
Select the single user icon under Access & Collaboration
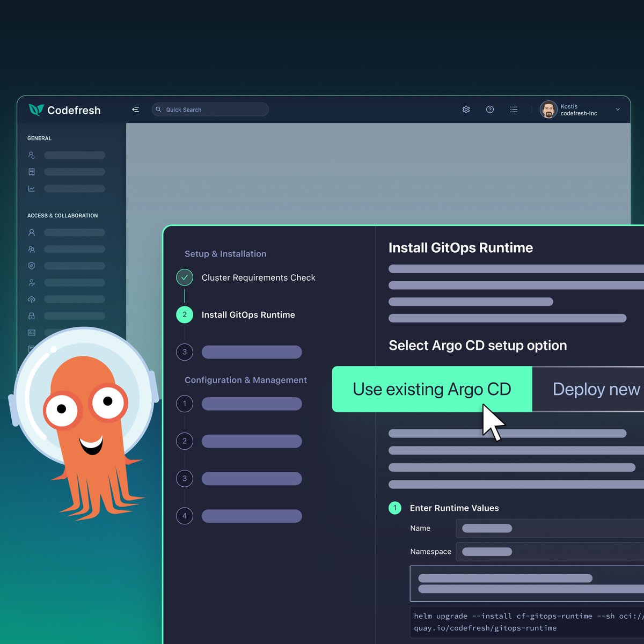32,232
